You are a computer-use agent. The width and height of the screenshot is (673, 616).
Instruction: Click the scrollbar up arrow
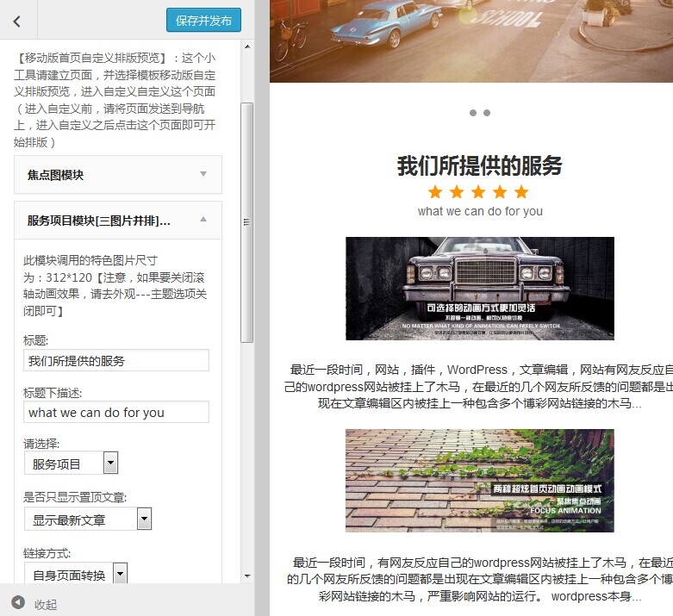click(247, 46)
